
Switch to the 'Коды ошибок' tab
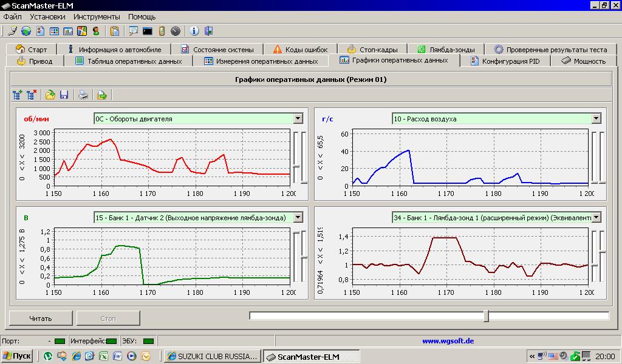[301, 49]
